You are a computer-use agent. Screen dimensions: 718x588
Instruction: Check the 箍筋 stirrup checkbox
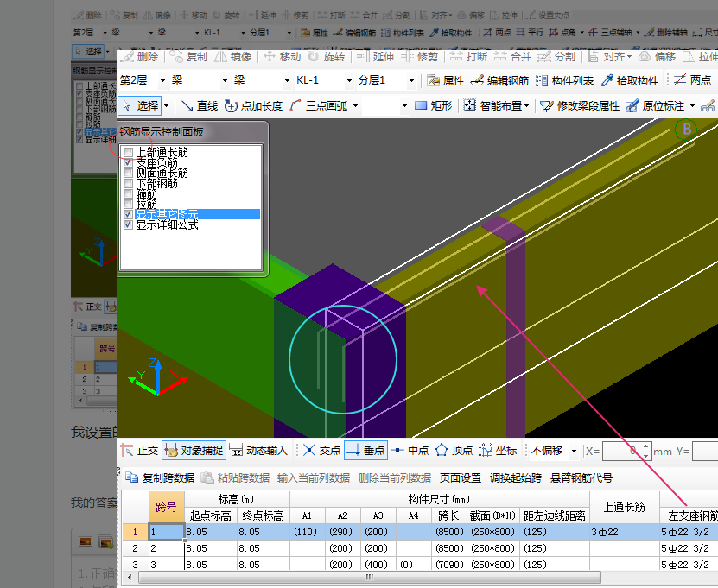click(x=128, y=194)
